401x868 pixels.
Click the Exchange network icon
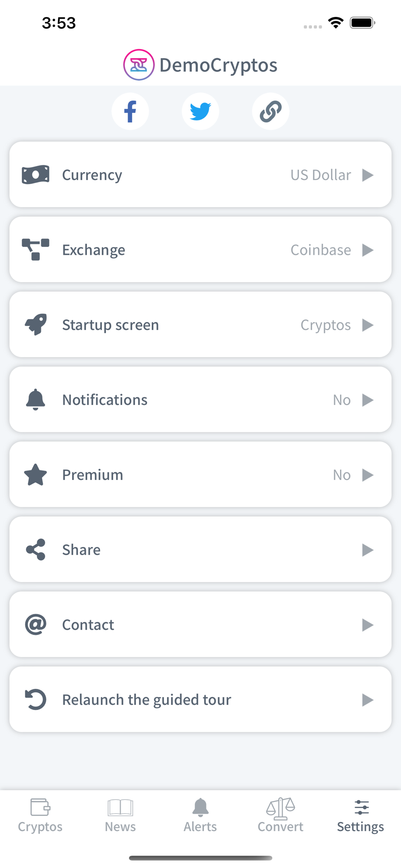(36, 250)
